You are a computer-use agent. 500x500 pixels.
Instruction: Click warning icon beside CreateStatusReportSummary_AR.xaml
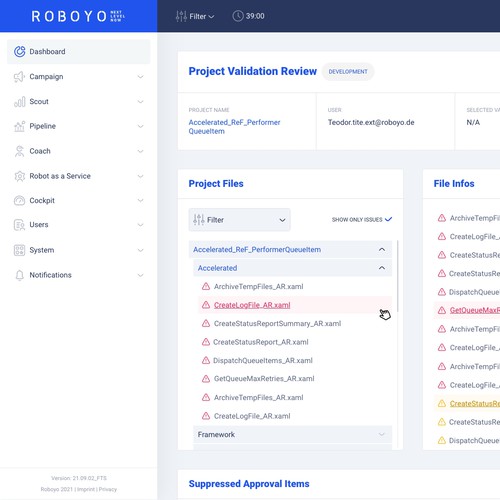[x=206, y=323]
